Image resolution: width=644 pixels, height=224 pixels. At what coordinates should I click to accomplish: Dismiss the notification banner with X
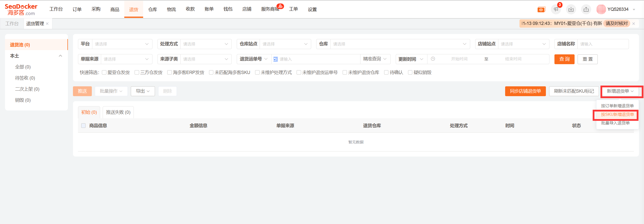click(634, 24)
